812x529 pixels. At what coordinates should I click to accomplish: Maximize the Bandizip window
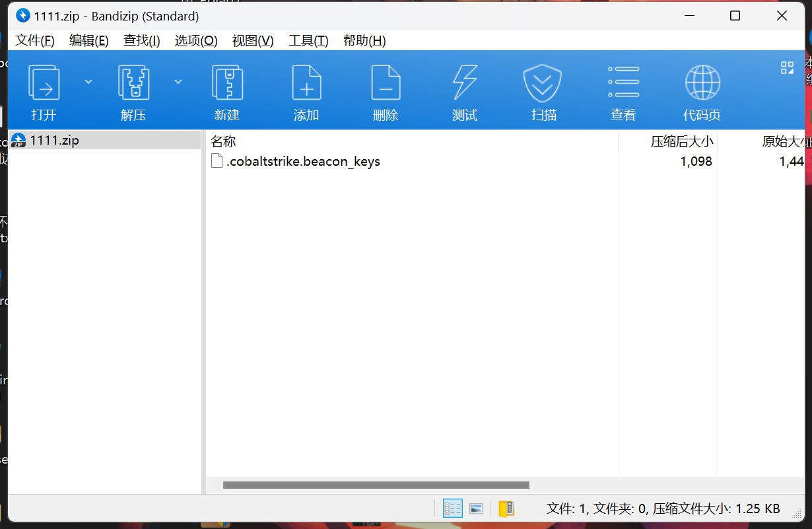pos(735,16)
